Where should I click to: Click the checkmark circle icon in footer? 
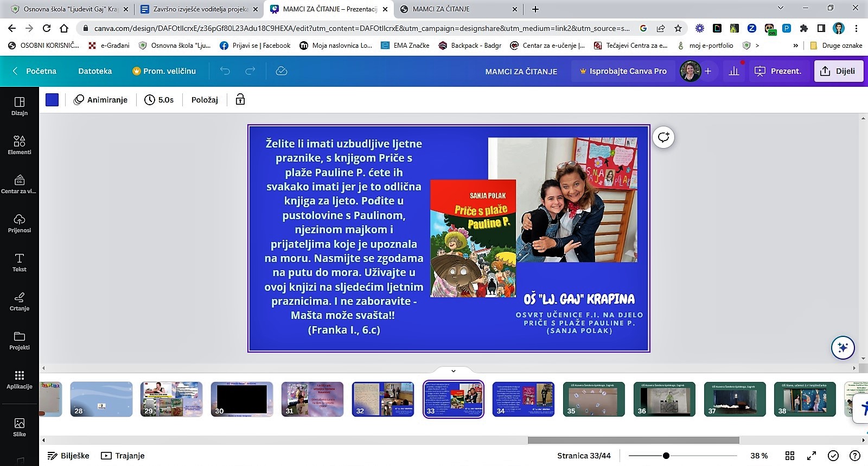[833, 456]
